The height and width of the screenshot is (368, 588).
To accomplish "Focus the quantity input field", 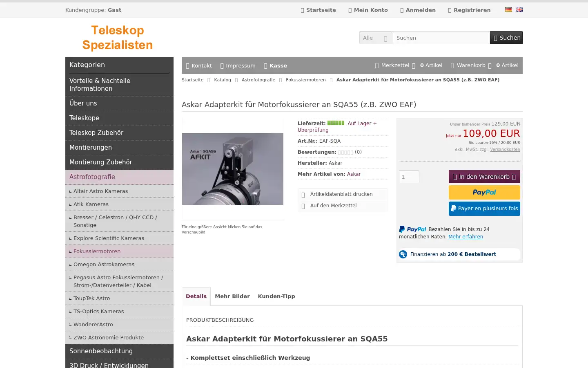I will click(409, 177).
